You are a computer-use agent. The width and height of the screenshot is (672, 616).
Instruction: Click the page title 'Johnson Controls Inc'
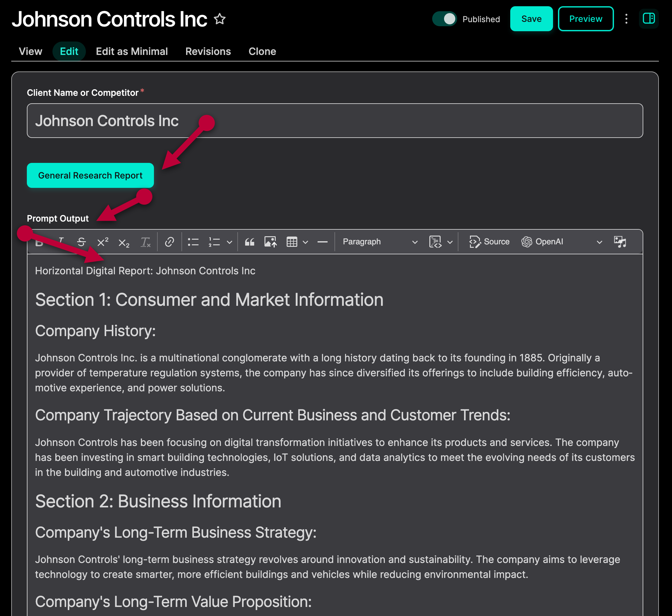(109, 19)
